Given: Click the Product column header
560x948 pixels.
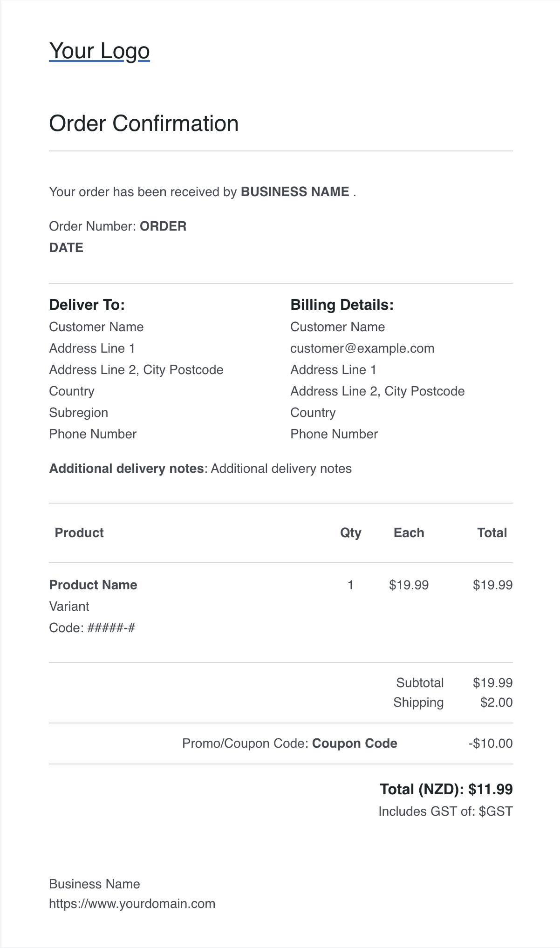Looking at the screenshot, I should click(79, 533).
